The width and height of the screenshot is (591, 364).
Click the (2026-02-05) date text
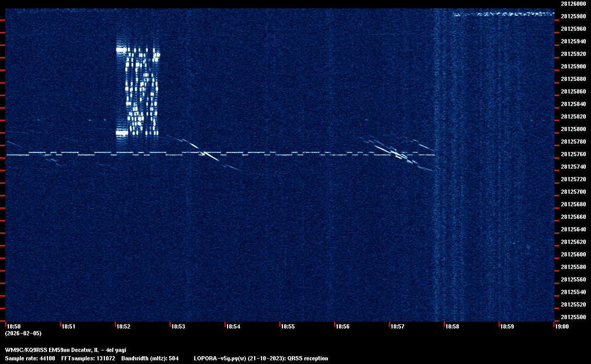tap(23, 333)
